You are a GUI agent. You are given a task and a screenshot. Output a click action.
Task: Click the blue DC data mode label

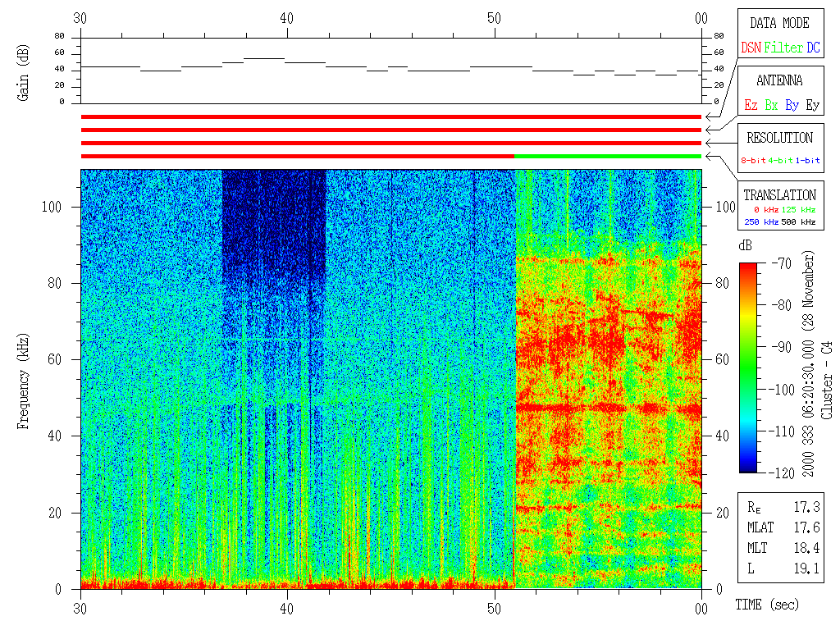813,48
